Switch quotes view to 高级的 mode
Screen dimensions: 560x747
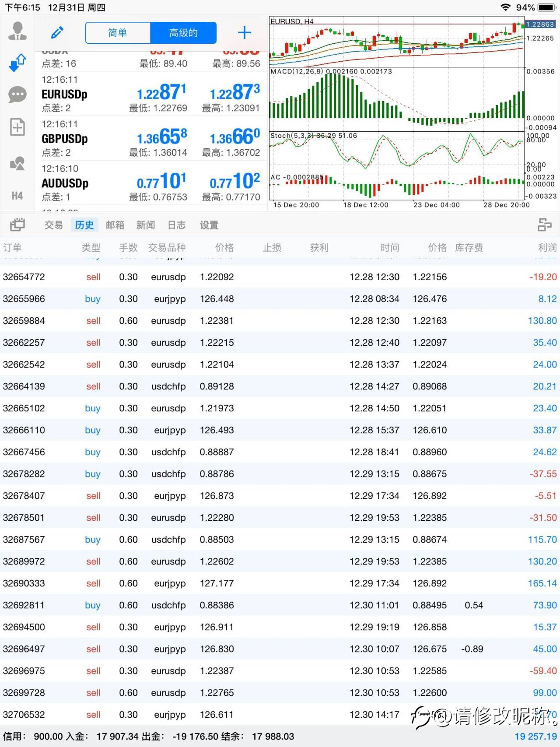coord(183,33)
